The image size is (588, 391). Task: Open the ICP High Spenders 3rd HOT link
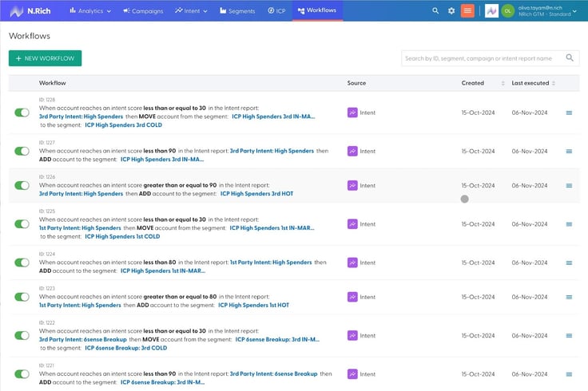click(256, 194)
